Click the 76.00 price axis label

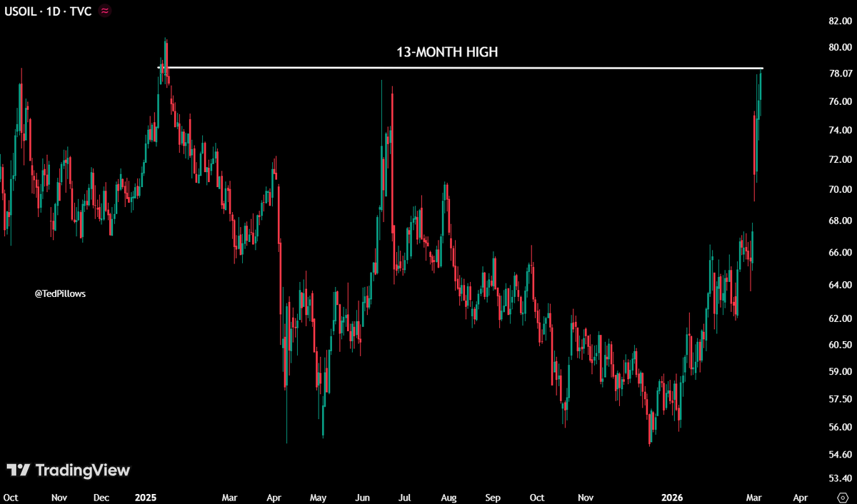840,102
